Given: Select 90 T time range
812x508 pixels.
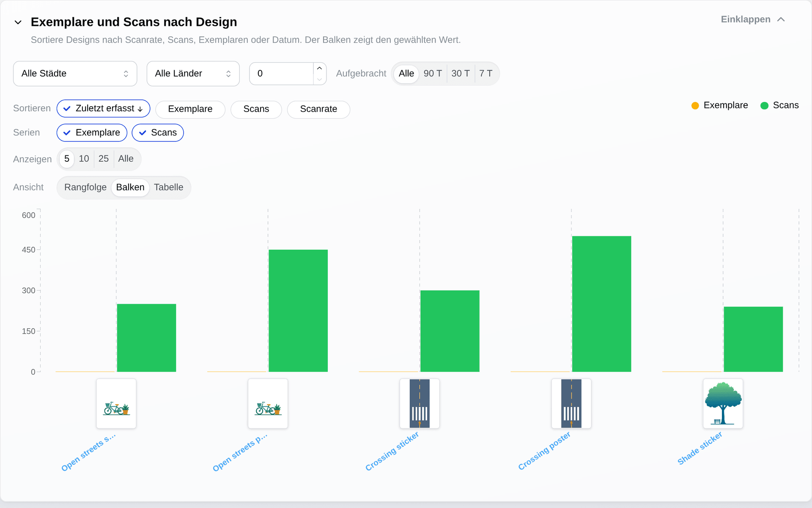Looking at the screenshot, I should click(x=433, y=74).
